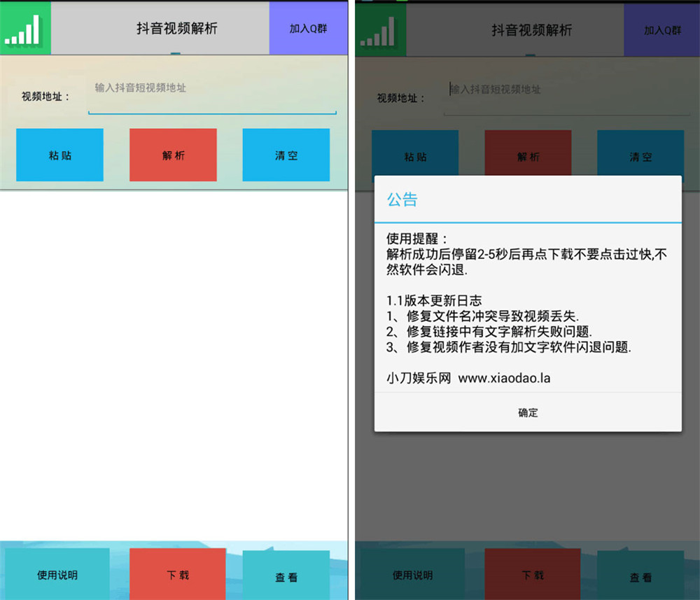
Task: Click the 小刀娱乐网 www.xiaodao.la text
Action: [468, 378]
